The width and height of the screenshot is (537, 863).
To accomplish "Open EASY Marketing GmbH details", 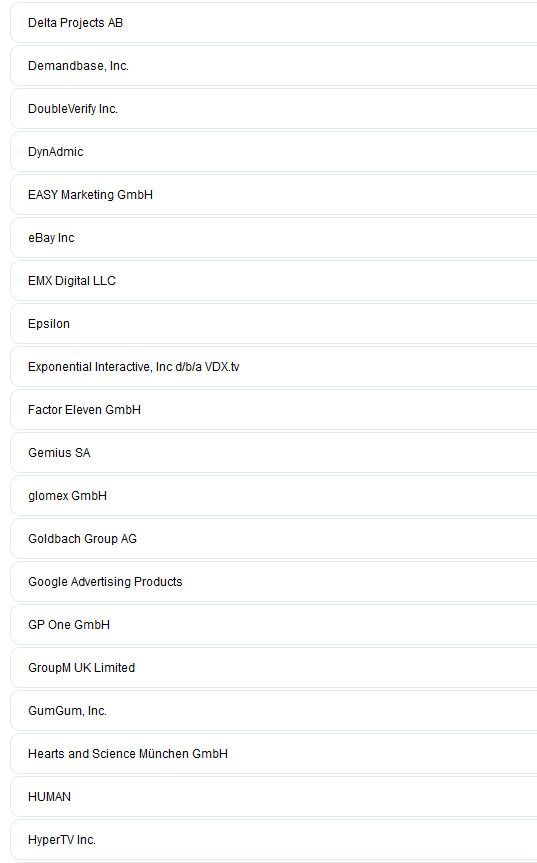I will point(274,194).
